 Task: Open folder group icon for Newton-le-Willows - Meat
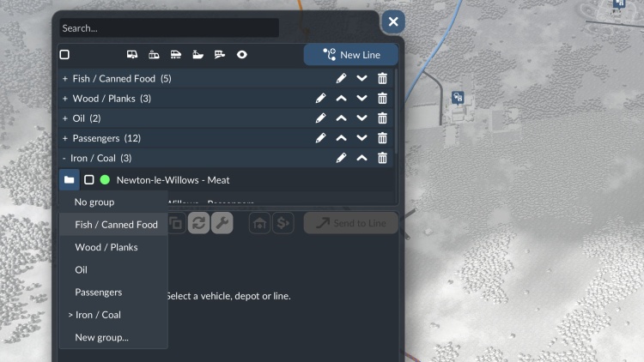click(69, 180)
